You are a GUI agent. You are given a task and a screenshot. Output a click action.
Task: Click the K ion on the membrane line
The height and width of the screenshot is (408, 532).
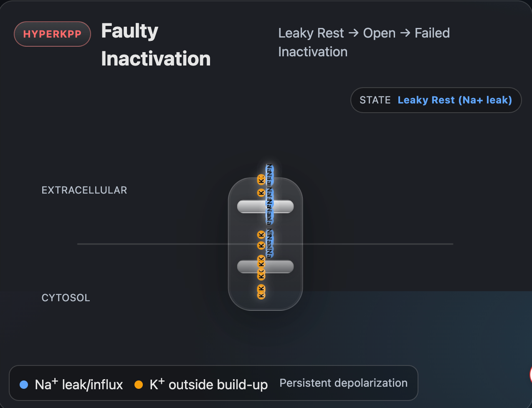coord(261,245)
